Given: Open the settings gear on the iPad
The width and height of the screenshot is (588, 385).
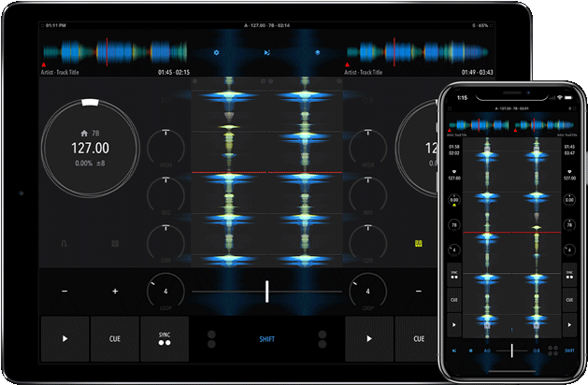Looking at the screenshot, I should (x=216, y=52).
